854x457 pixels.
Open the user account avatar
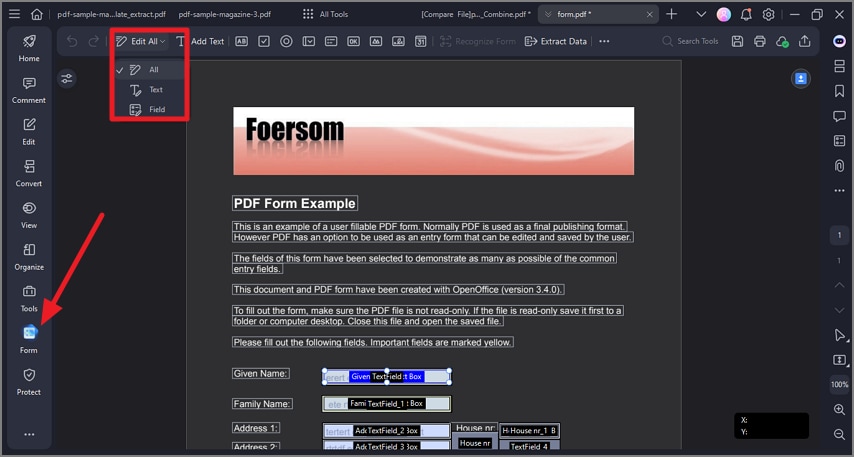pyautogui.click(x=723, y=15)
